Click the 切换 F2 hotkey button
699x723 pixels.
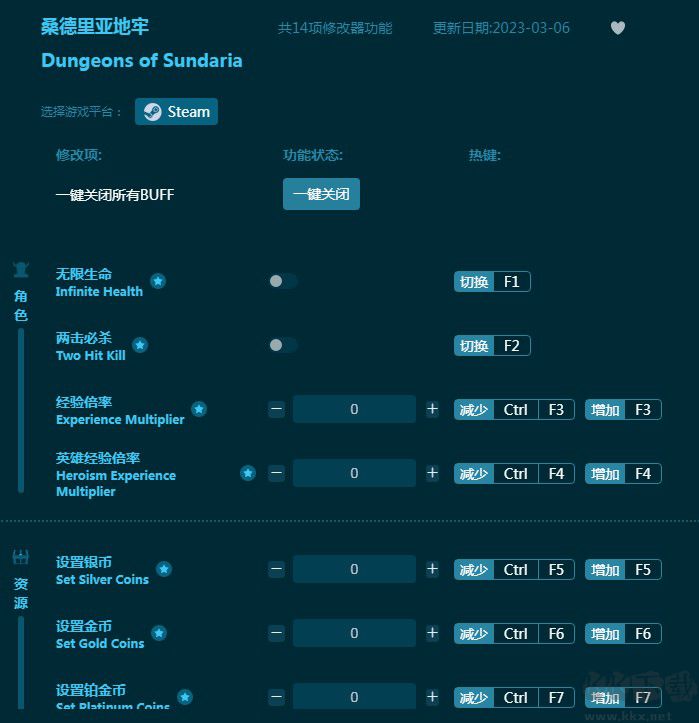coord(492,346)
